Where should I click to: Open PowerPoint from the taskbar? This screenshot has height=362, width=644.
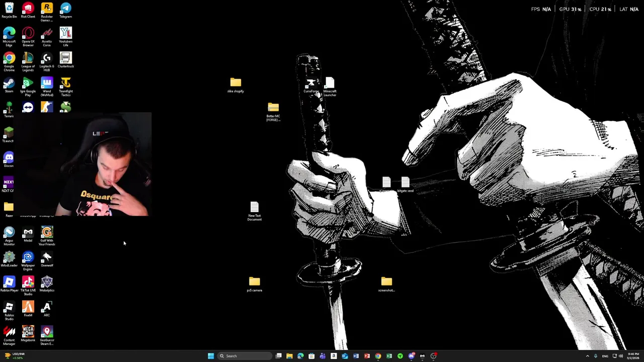[x=367, y=356]
